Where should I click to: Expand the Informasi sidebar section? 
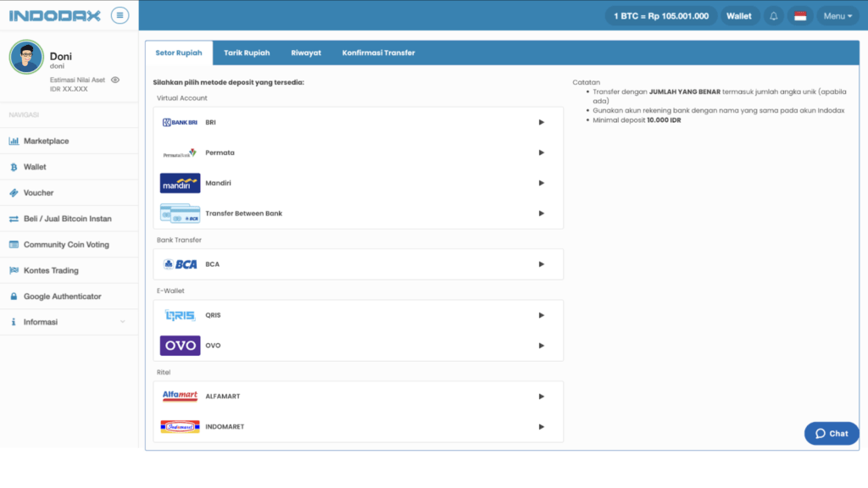click(69, 322)
